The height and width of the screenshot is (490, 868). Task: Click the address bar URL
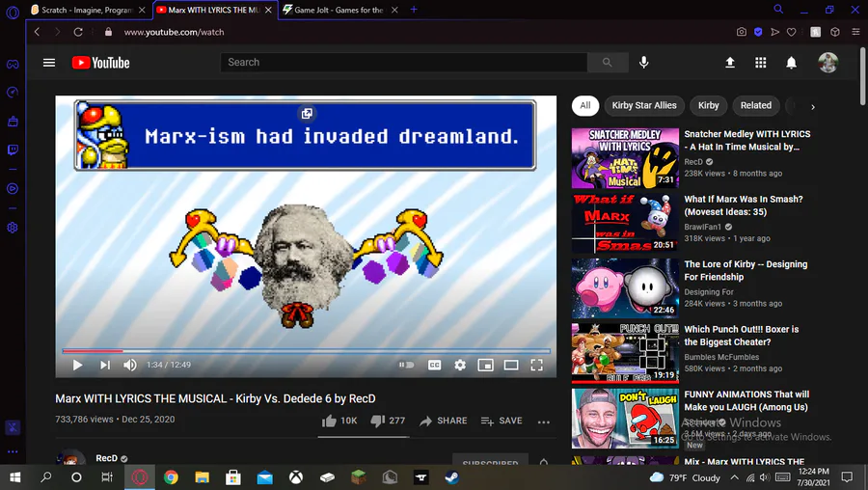click(174, 32)
